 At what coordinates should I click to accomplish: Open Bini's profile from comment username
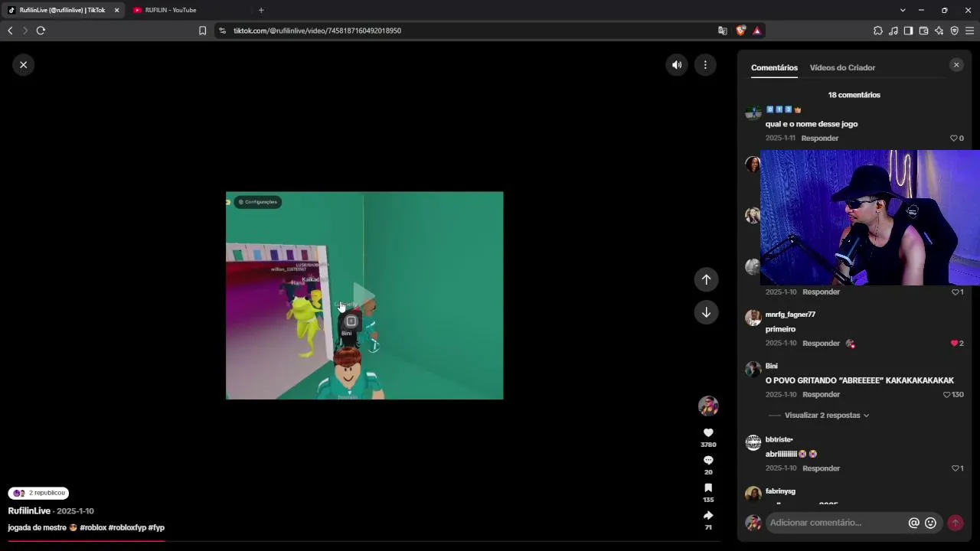tap(771, 366)
